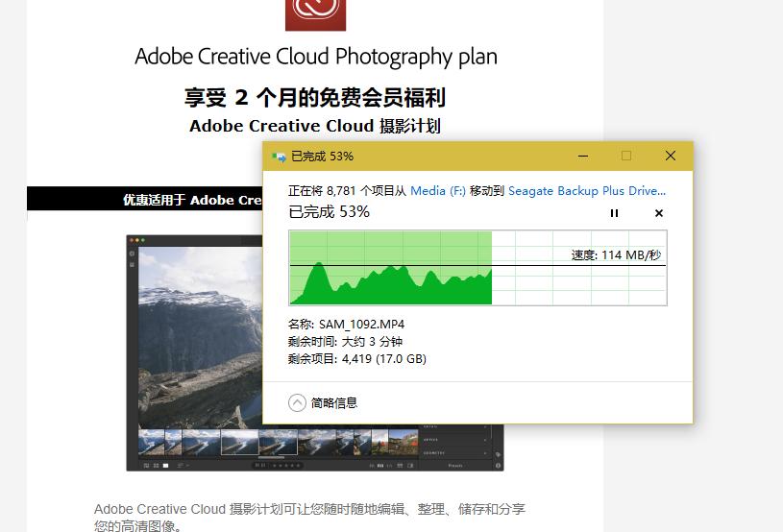Click the 速度: 114 MB/秒 speed label
Image resolution: width=783 pixels, height=532 pixels.
click(616, 255)
